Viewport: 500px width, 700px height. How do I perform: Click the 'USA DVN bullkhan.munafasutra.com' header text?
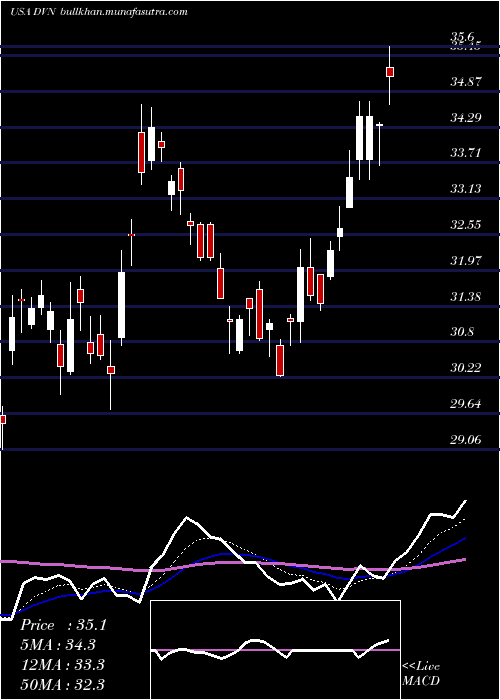(99, 12)
